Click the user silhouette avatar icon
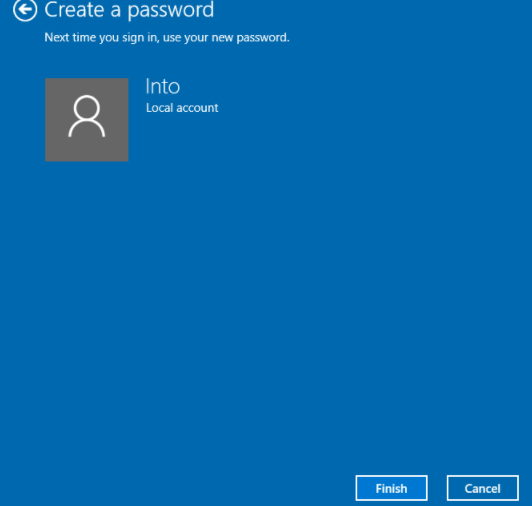The image size is (532, 506). [87, 116]
